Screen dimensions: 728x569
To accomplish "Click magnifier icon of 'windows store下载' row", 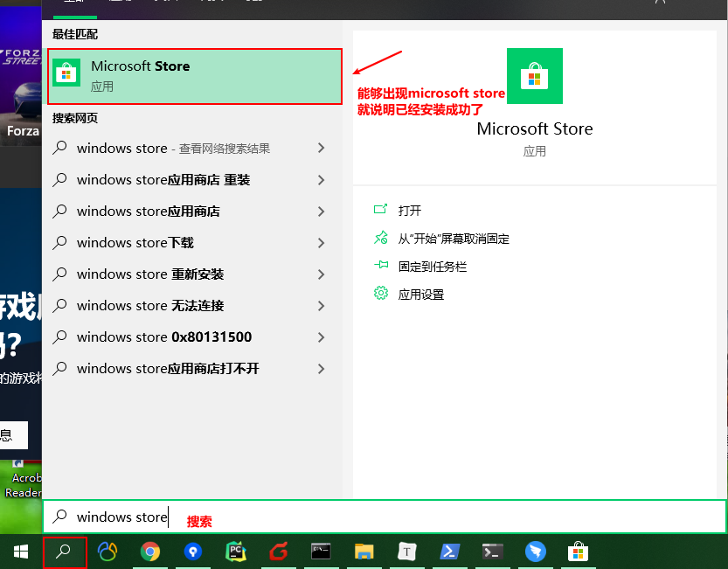I will point(59,242).
